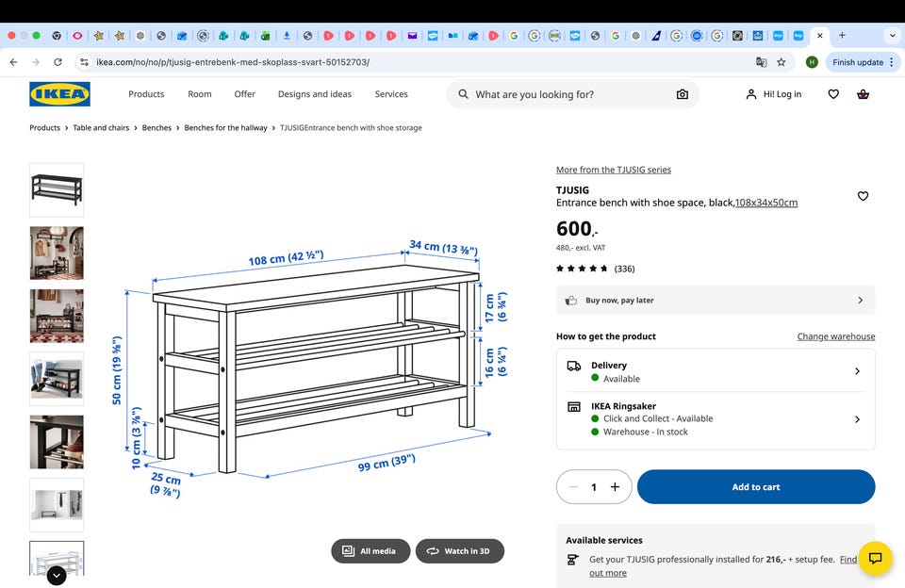Image resolution: width=905 pixels, height=588 pixels.
Task: Bookmark page with star icon
Action: (782, 62)
